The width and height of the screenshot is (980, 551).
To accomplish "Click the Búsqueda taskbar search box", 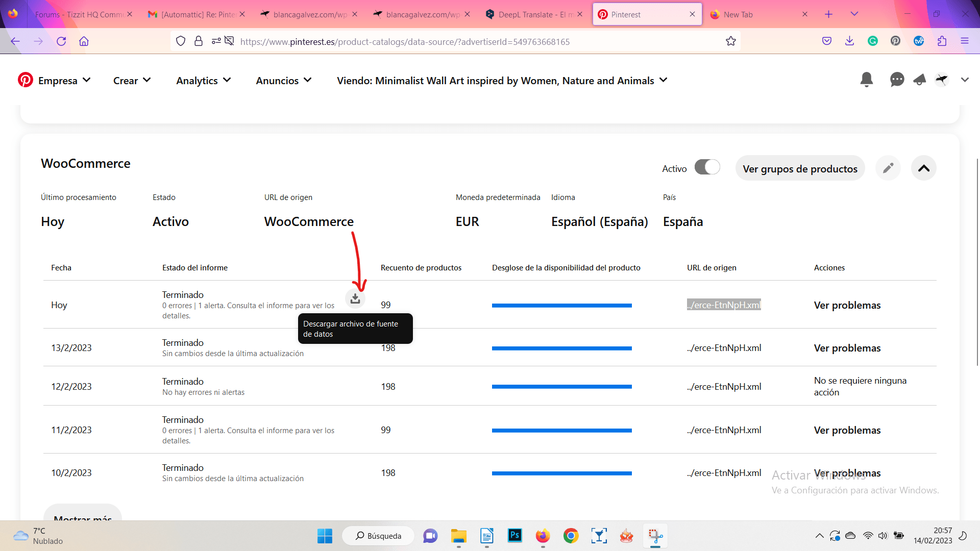I will pyautogui.click(x=378, y=536).
